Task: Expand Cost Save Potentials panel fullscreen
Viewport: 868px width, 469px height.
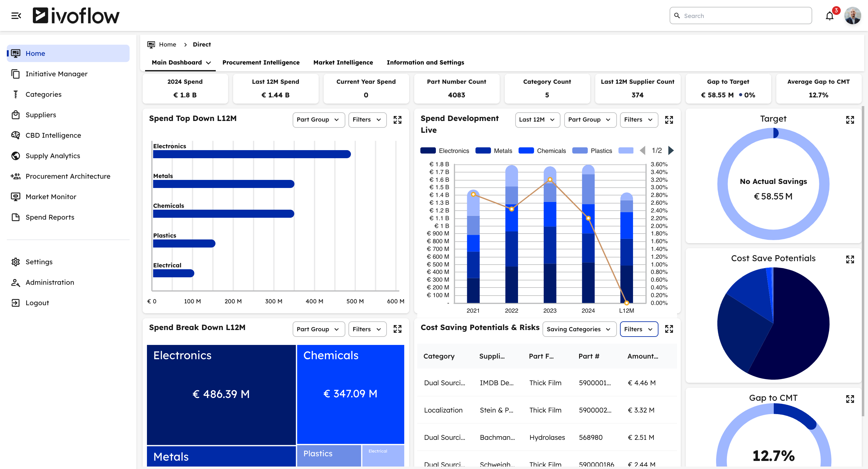Action: tap(850, 259)
